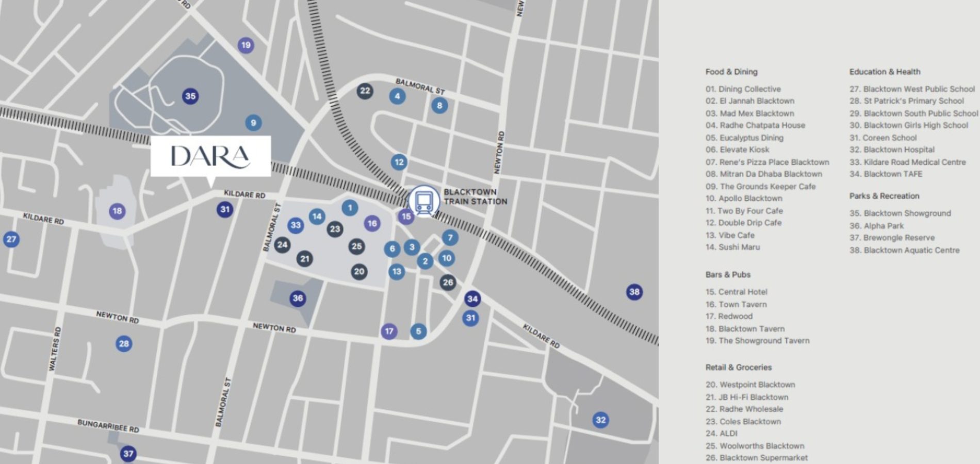Click legend entry '04. Radhe Chatpata House'
Viewport: 980px width, 464px height.
[x=755, y=125]
